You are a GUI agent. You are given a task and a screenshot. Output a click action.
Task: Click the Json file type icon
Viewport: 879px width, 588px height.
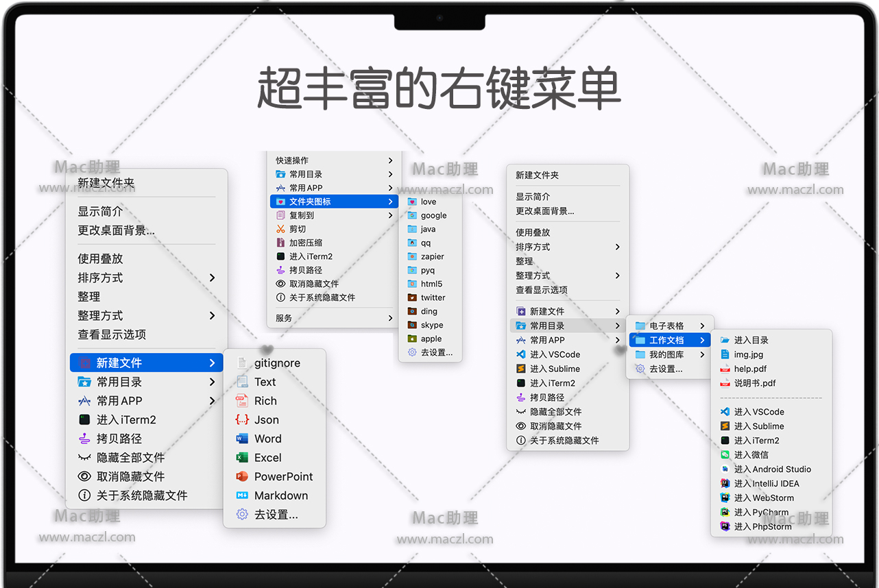(242, 420)
